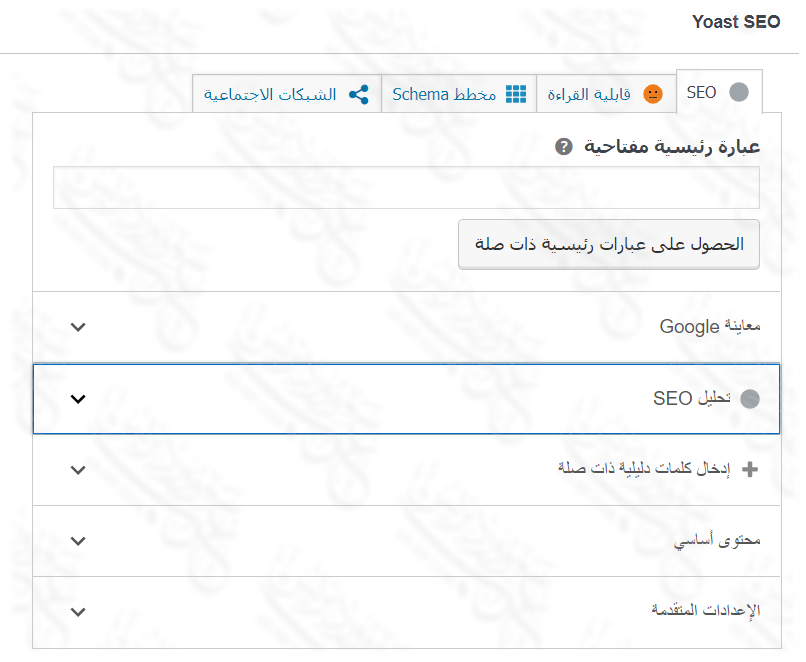Click the help question mark beside focus keyphrase

coord(564,147)
